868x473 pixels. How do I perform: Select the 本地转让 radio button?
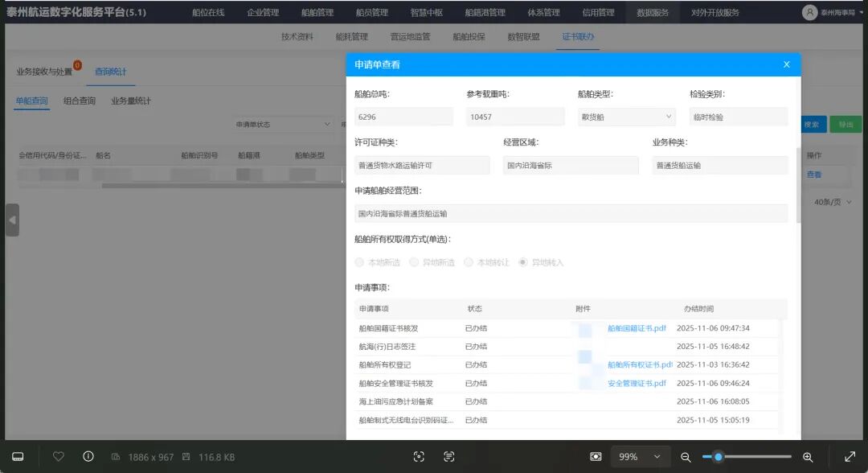pyautogui.click(x=469, y=262)
